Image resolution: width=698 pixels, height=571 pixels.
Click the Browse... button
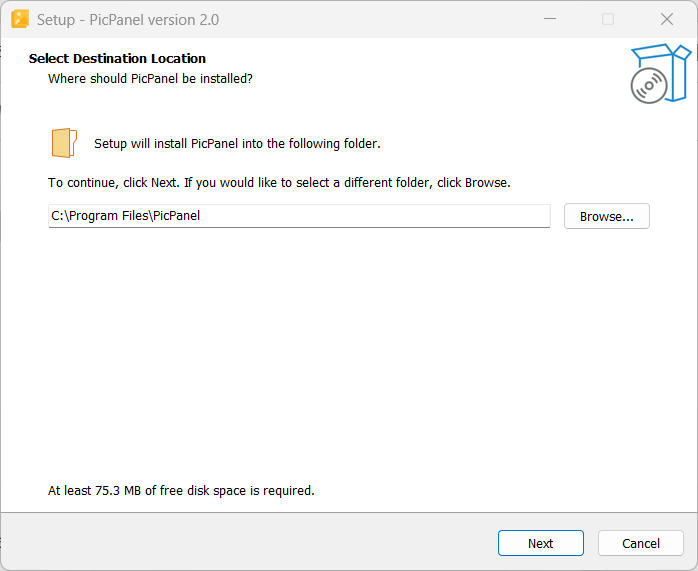tap(606, 216)
